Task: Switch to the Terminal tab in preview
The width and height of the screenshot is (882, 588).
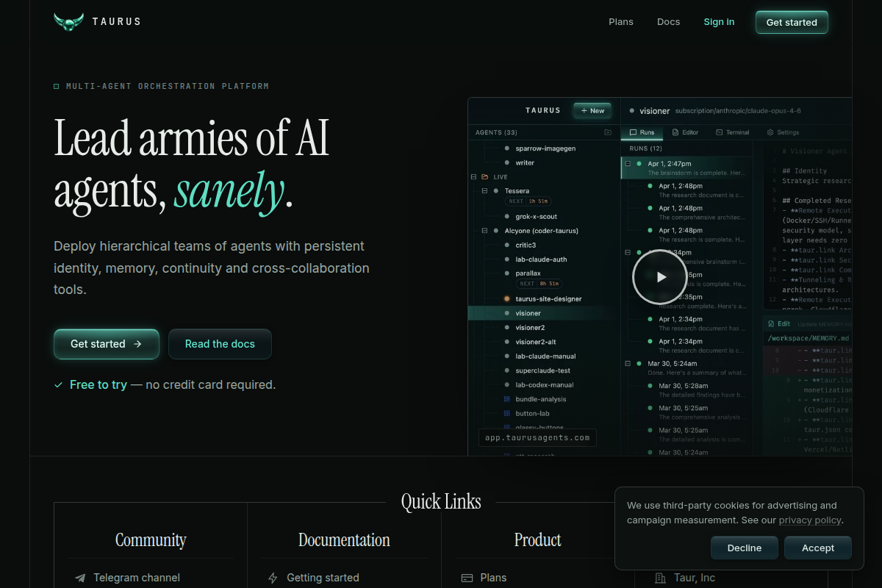Action: coord(732,132)
